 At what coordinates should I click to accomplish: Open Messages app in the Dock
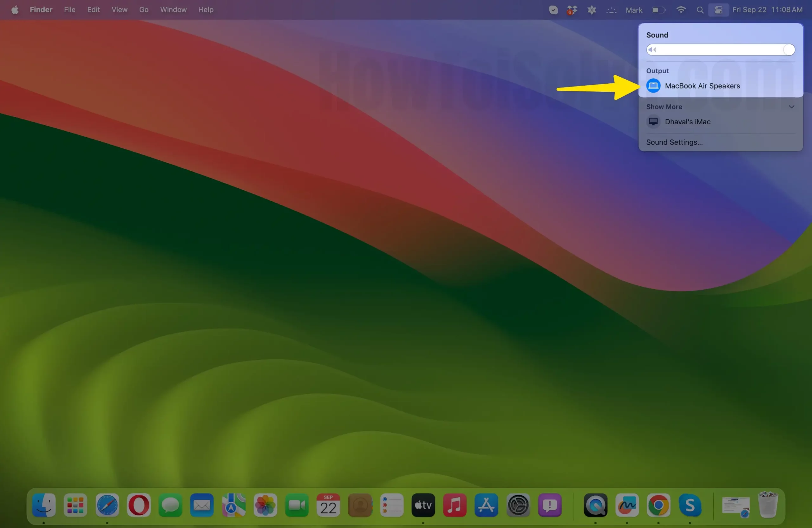[170, 505]
